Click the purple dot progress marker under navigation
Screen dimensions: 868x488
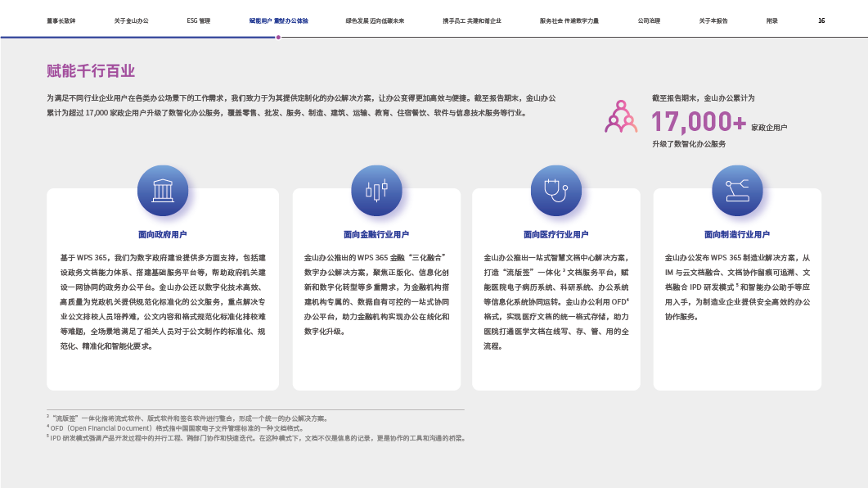pyautogui.click(x=279, y=37)
